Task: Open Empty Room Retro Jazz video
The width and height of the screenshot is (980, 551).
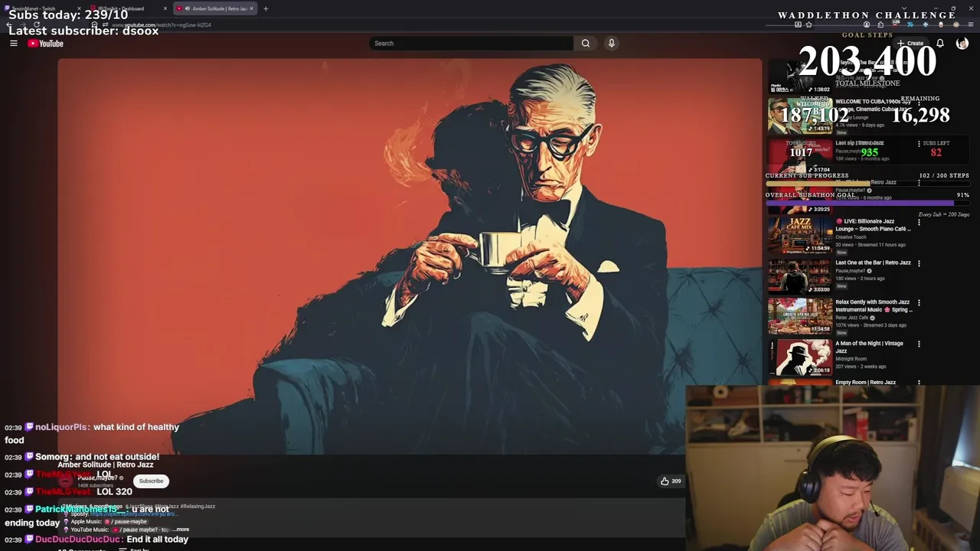Action: click(x=865, y=382)
